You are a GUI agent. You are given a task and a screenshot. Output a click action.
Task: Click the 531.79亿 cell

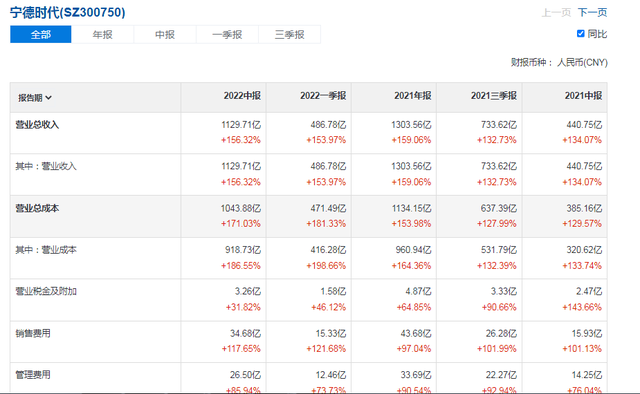point(499,250)
